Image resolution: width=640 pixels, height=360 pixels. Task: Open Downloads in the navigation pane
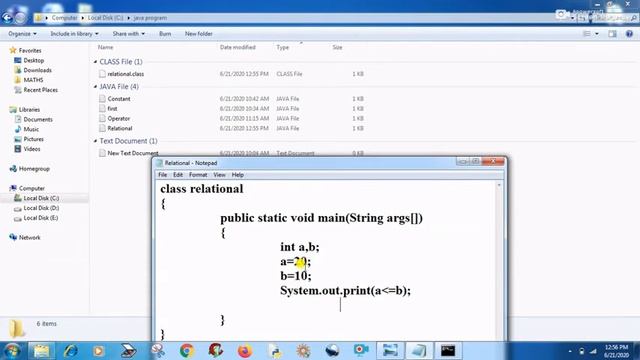(x=37, y=70)
